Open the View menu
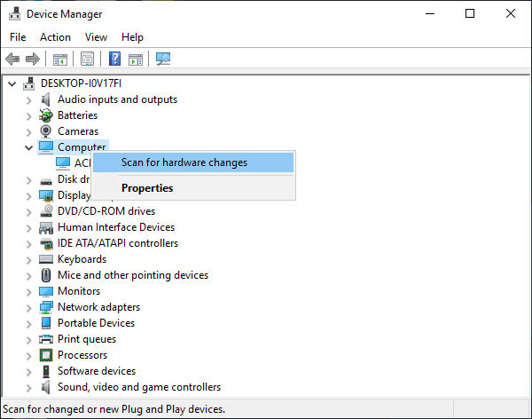 (x=96, y=37)
